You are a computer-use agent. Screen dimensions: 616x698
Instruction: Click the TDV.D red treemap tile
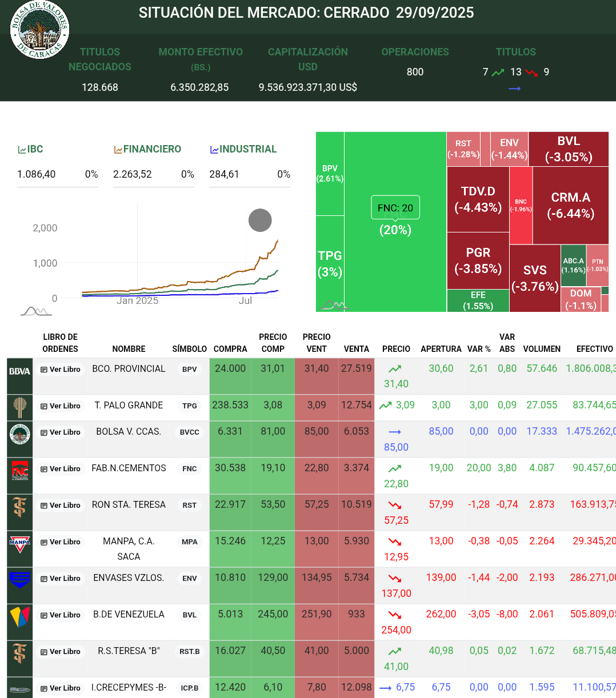[478, 199]
